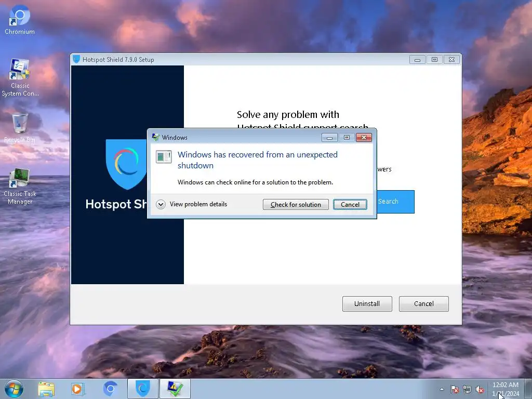Open Action Center flag icon
This screenshot has height=399, width=532.
pos(455,390)
